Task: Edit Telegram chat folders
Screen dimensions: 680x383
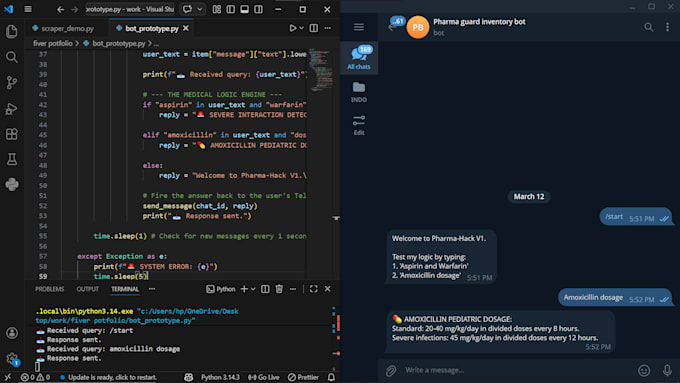Action: click(x=359, y=125)
